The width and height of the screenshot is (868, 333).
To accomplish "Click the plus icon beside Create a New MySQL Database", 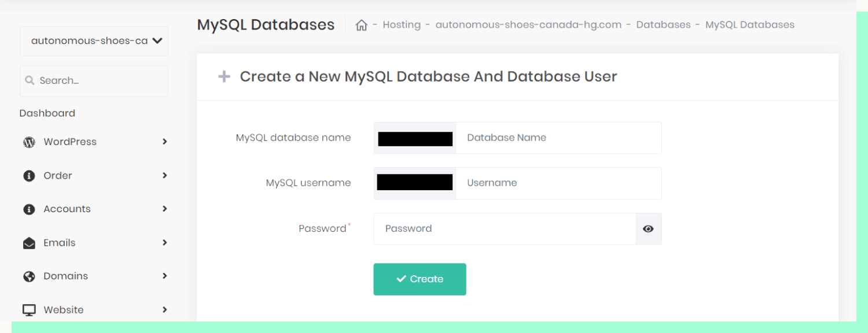I will pyautogui.click(x=224, y=76).
